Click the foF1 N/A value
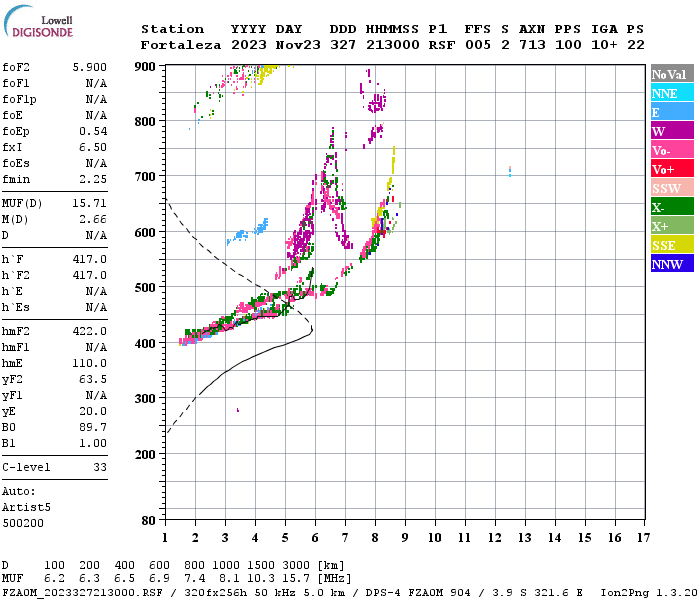The width and height of the screenshot is (700, 600). click(96, 83)
